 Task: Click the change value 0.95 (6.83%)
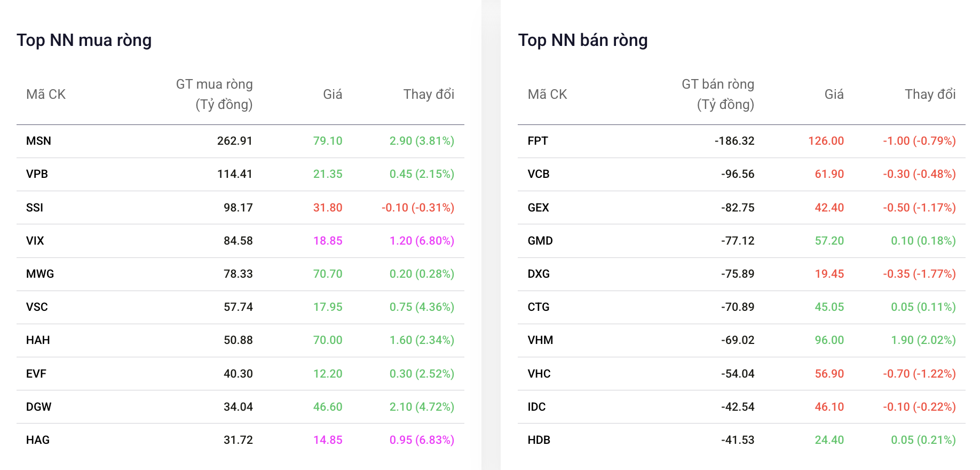422,440
